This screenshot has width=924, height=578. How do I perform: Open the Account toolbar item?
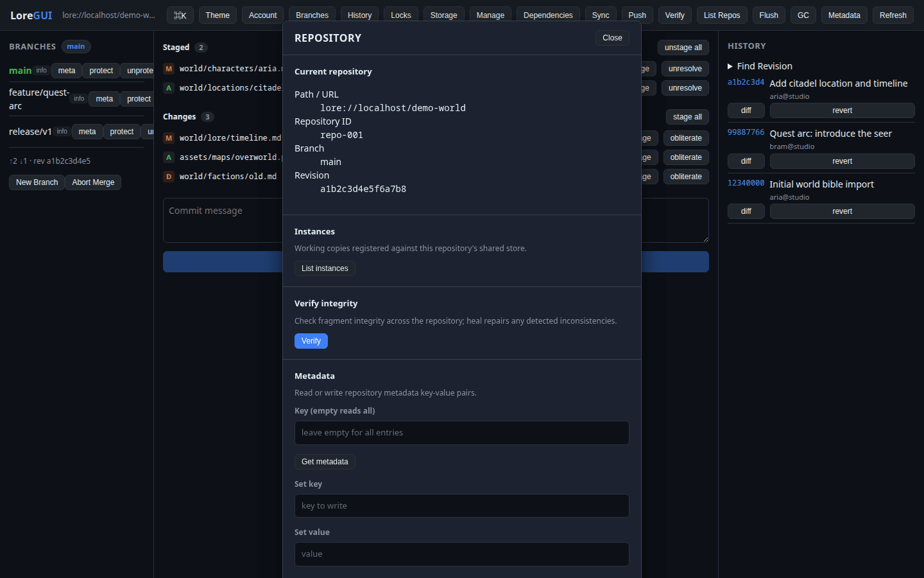point(263,15)
